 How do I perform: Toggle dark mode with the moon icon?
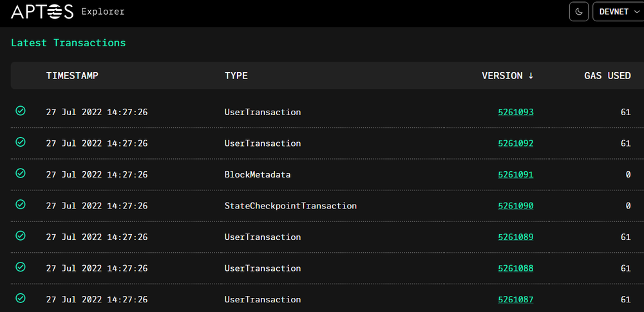(x=578, y=12)
